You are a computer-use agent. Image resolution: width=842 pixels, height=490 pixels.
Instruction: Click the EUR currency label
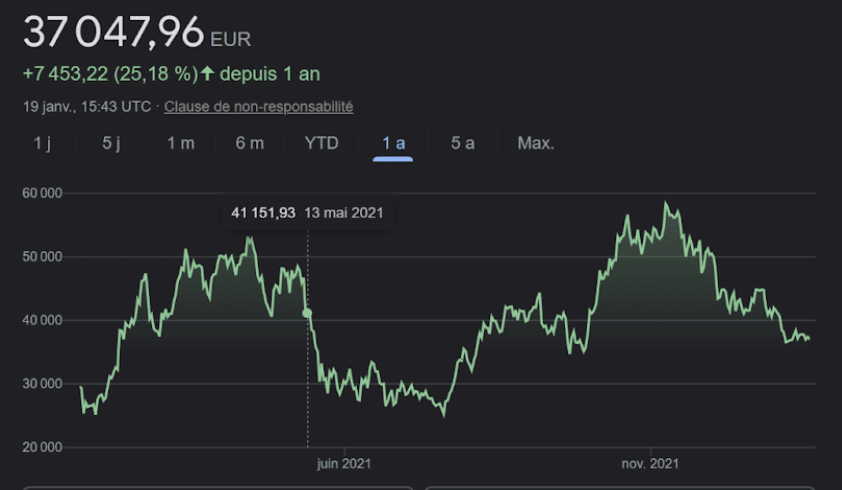pyautogui.click(x=231, y=40)
